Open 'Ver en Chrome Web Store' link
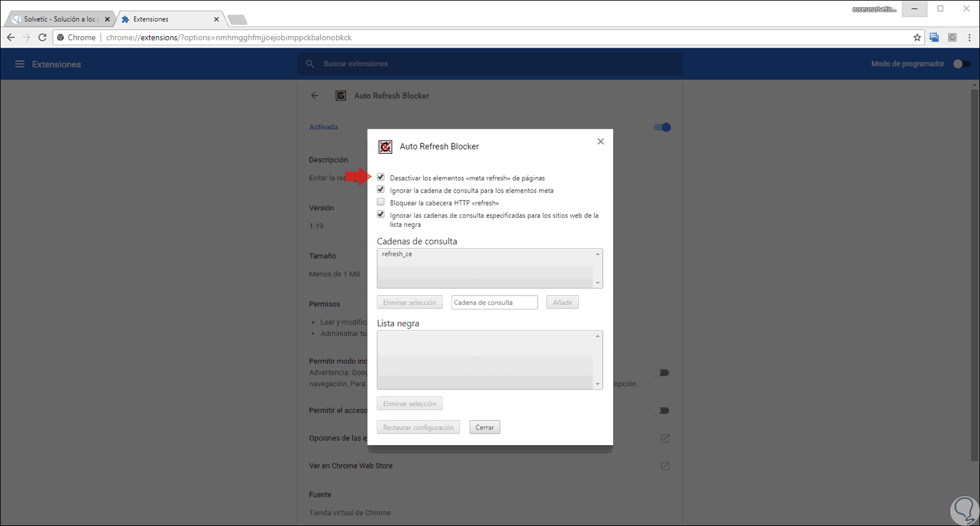Viewport: 980px width, 526px height. tap(351, 466)
